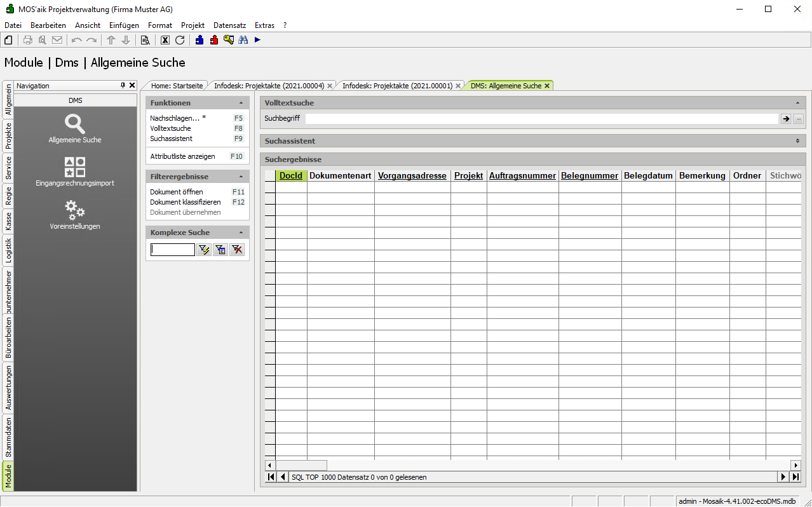Open Eingangsrechnungsimport in the navigation panel

coord(75,172)
